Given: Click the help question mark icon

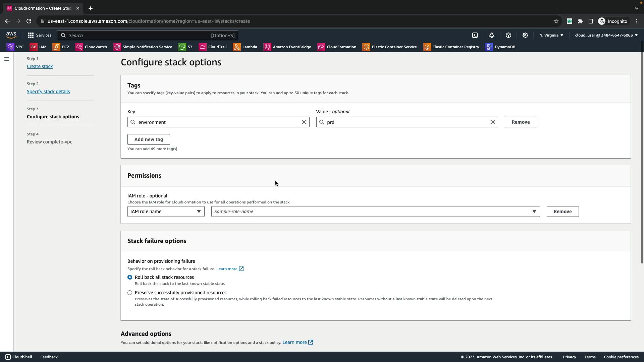Looking at the screenshot, I should [508, 35].
